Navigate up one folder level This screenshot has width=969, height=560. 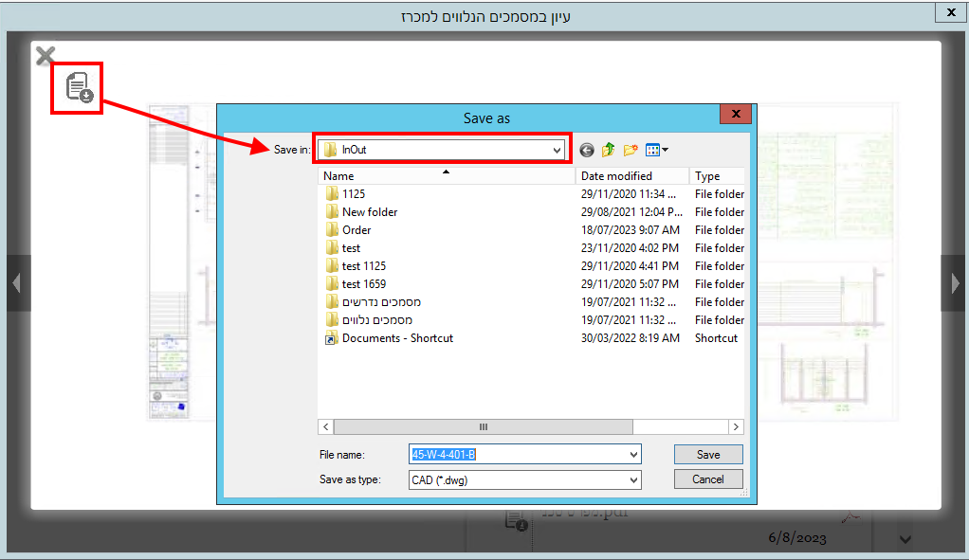click(x=608, y=150)
